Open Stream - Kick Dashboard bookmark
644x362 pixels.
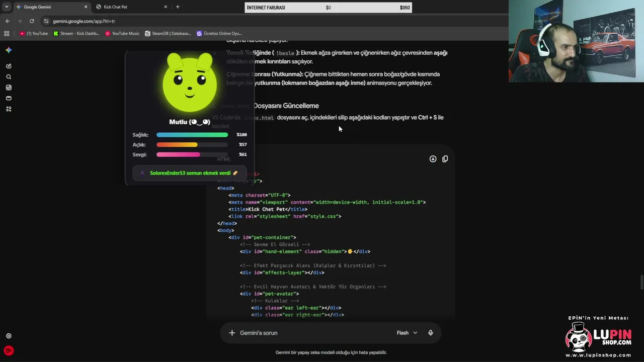tap(76, 34)
